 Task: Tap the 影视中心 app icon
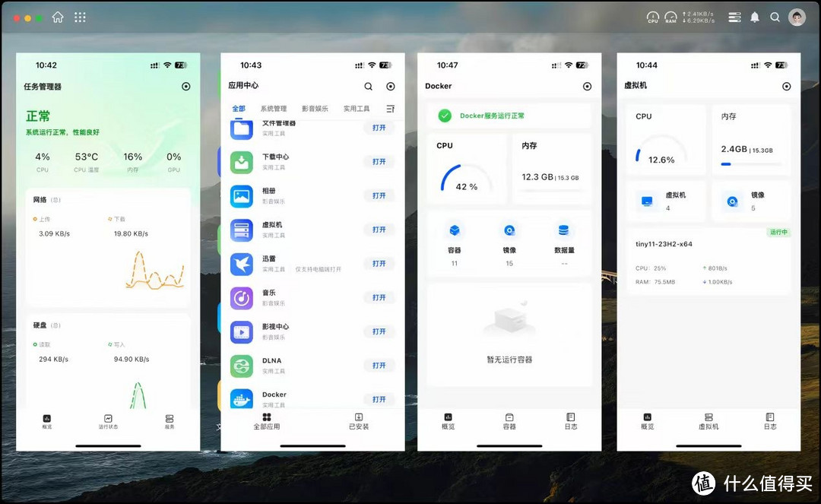tap(242, 332)
